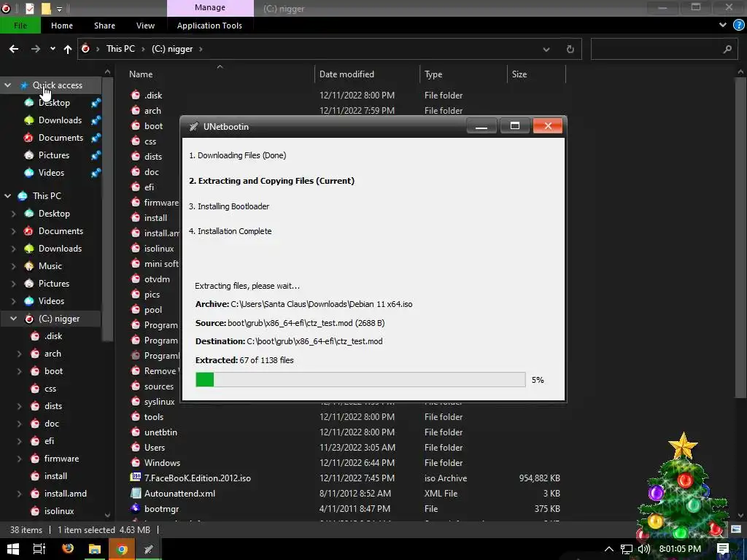
Task: Open the address bar history dropdown
Action: (546, 49)
